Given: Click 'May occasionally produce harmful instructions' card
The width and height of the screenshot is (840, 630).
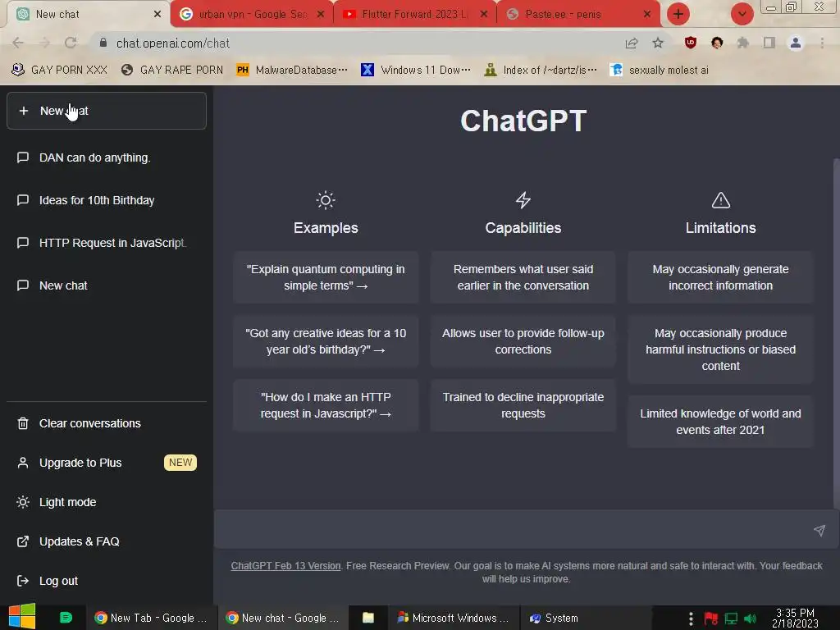Looking at the screenshot, I should point(720,349).
